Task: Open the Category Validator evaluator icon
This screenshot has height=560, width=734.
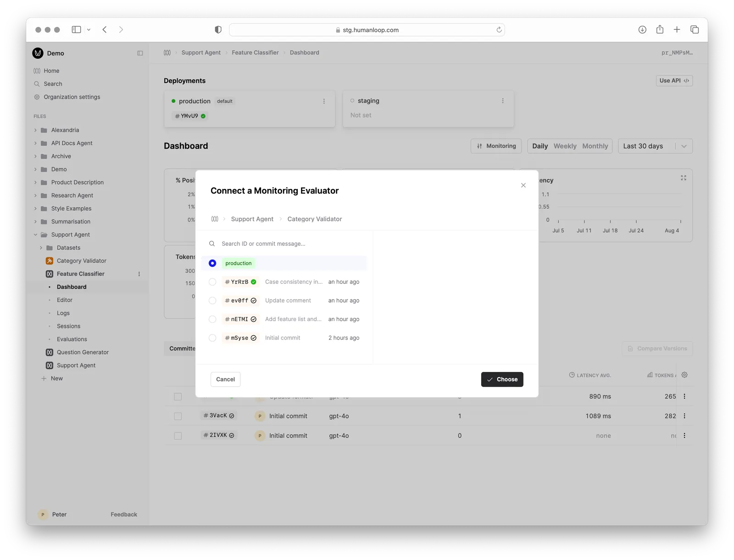Action: [x=50, y=261]
